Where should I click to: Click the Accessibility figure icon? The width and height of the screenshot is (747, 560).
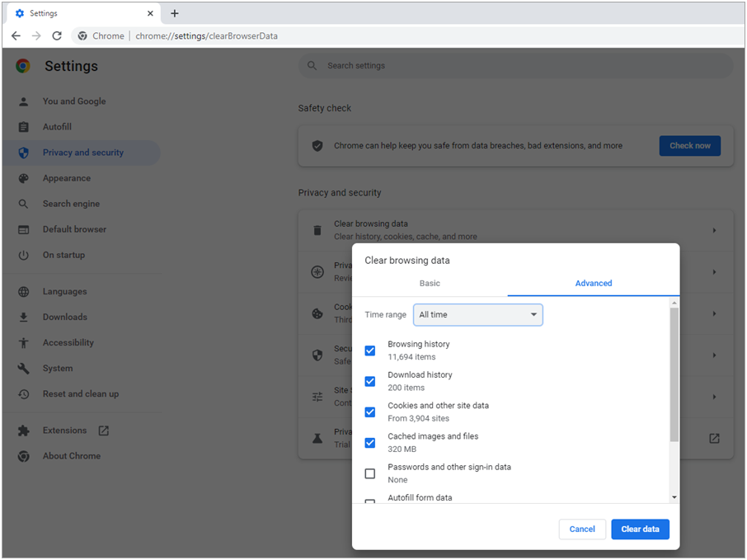[23, 342]
